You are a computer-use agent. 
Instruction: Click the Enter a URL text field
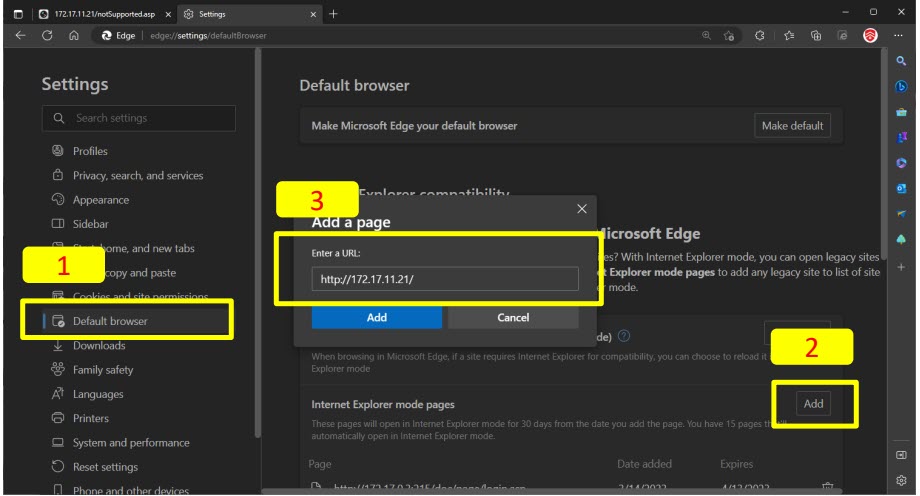pyautogui.click(x=444, y=279)
